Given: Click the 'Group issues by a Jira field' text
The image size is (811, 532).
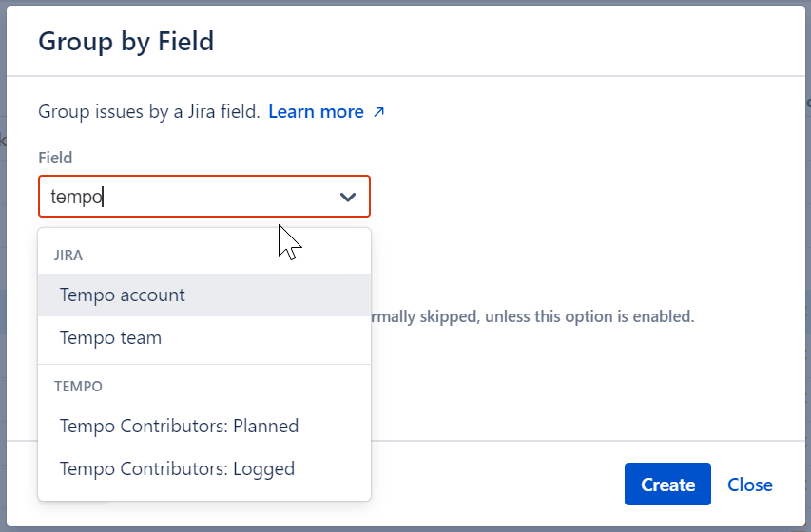Looking at the screenshot, I should [x=148, y=112].
